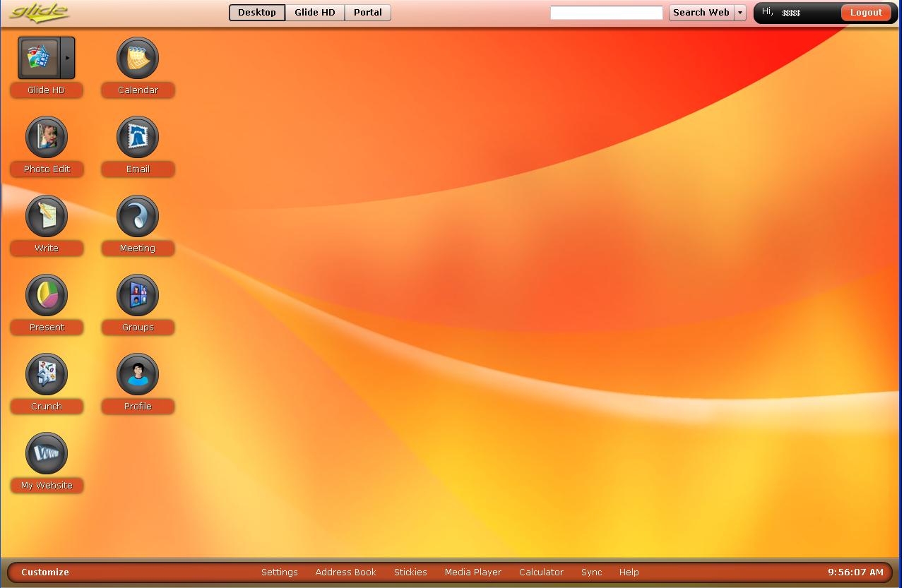Launch the Present pie-chart icon
This screenshot has width=904, height=588.
click(47, 295)
